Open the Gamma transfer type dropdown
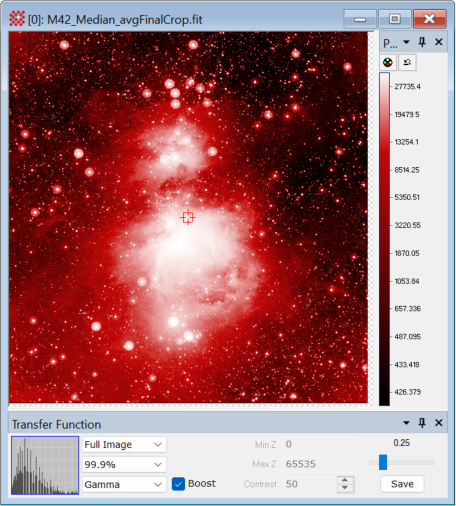The image size is (456, 506). 124,484
